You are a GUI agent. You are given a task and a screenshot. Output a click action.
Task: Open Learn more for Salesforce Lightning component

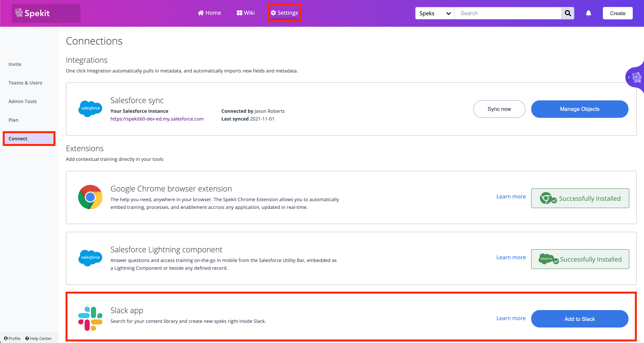(x=511, y=257)
